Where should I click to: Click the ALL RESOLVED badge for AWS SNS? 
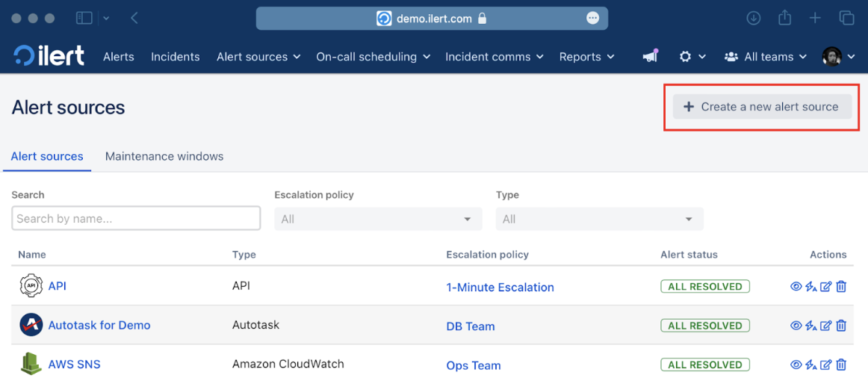click(705, 365)
